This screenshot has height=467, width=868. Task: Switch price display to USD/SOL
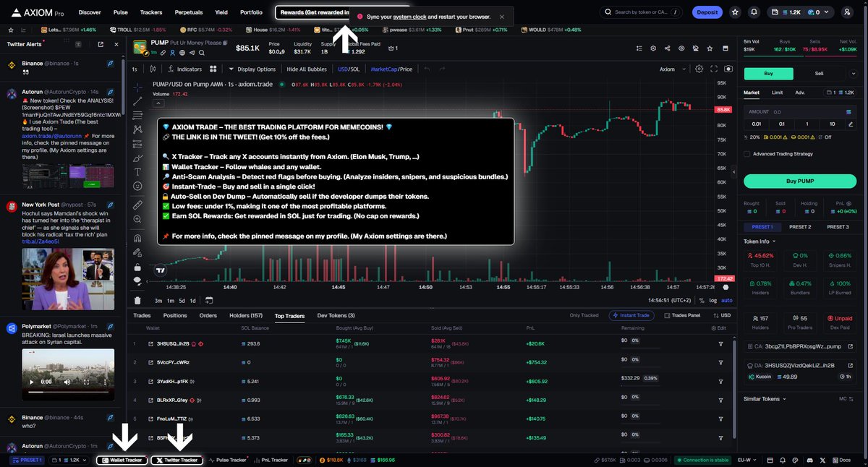(349, 69)
